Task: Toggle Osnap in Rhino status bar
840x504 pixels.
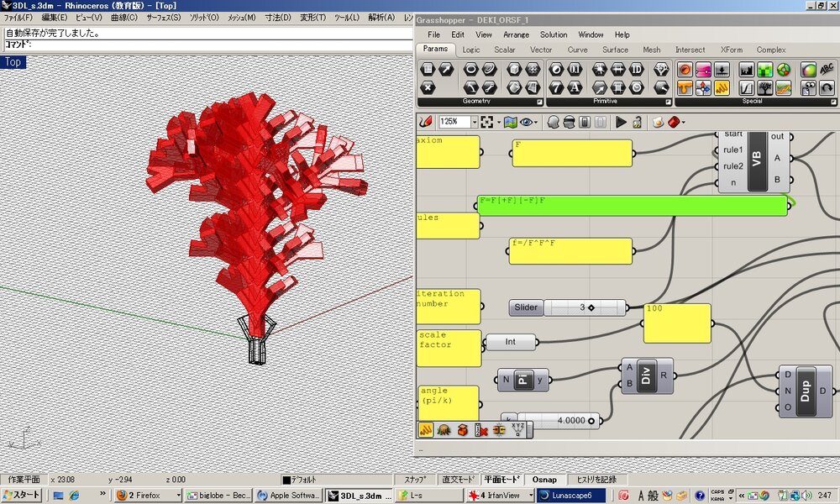Action: pyautogui.click(x=544, y=480)
